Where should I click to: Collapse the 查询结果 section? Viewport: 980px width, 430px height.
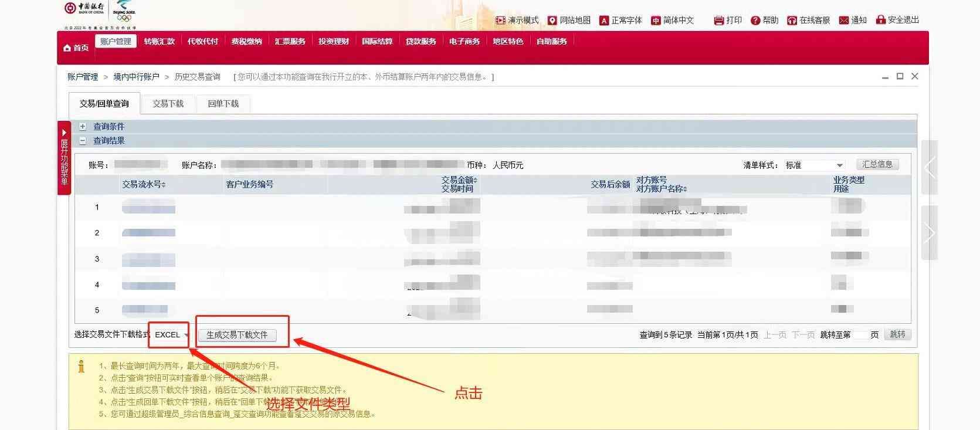click(83, 141)
